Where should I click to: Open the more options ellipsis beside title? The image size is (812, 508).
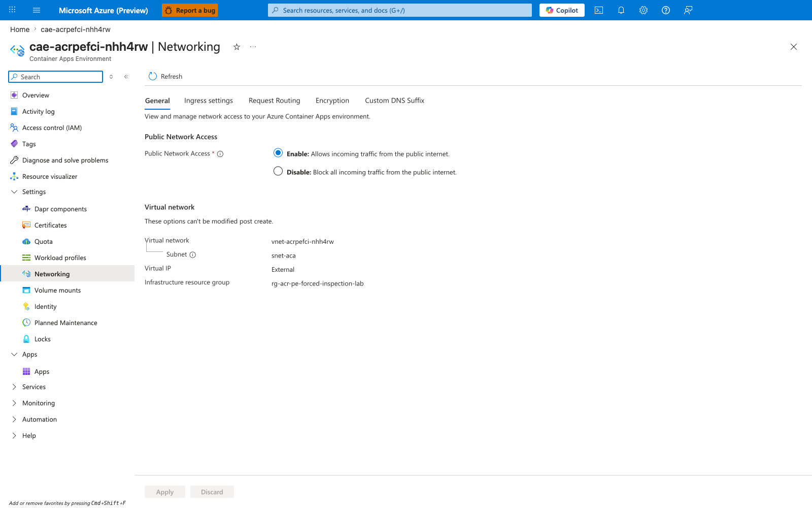click(x=253, y=47)
